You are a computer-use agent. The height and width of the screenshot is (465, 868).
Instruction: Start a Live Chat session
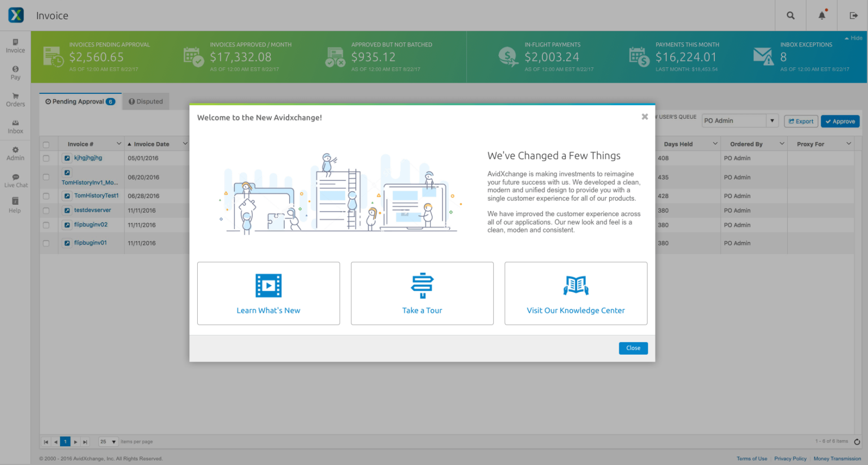(x=15, y=180)
